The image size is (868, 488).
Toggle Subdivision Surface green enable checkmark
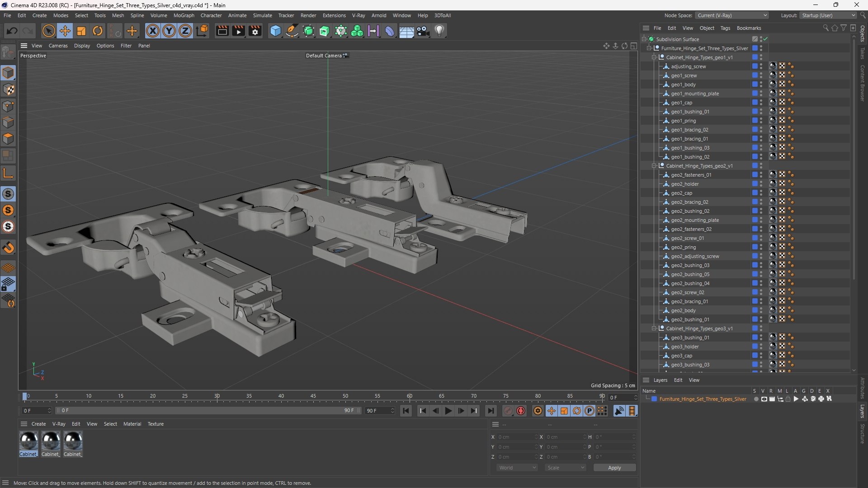(x=766, y=39)
